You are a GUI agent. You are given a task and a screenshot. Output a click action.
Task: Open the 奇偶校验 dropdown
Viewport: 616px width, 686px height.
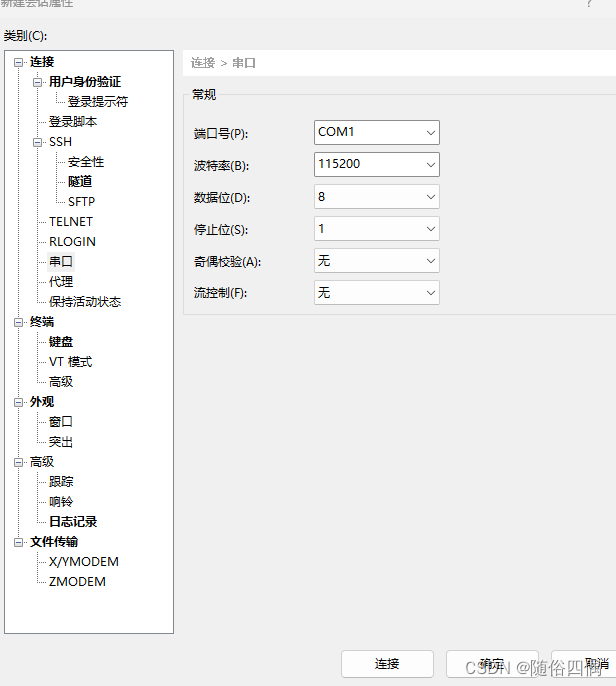pyautogui.click(x=377, y=261)
